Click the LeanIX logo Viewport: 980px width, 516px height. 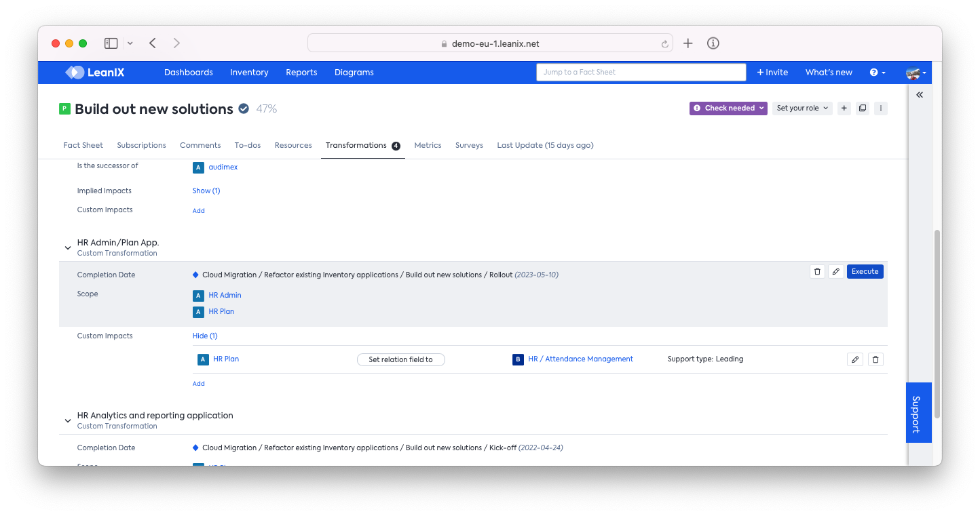95,73
